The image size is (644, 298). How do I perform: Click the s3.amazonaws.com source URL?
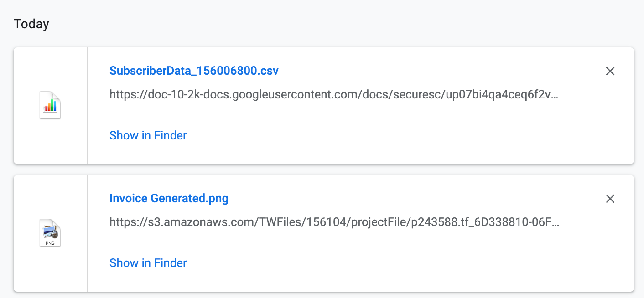[334, 222]
